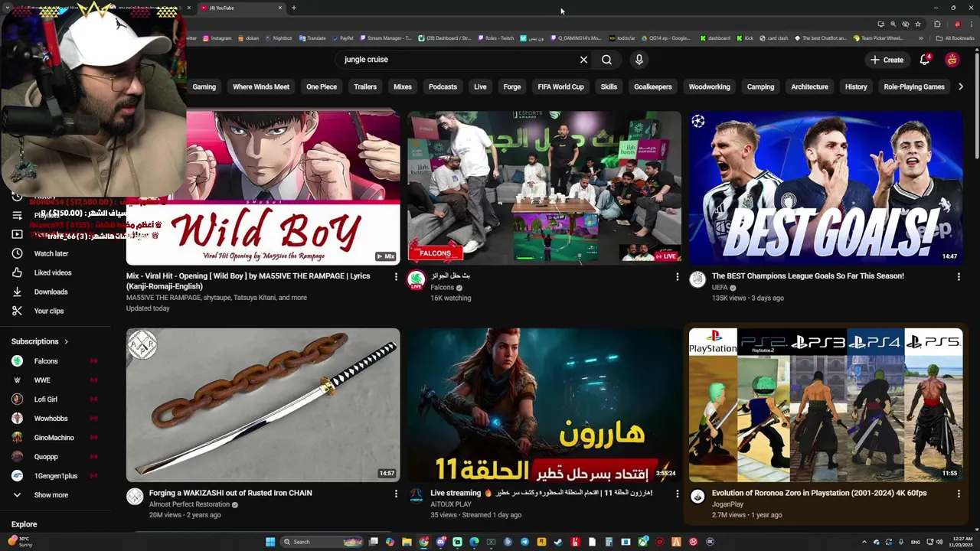
Task: Open the Nightbot bookmark
Action: [x=277, y=38]
